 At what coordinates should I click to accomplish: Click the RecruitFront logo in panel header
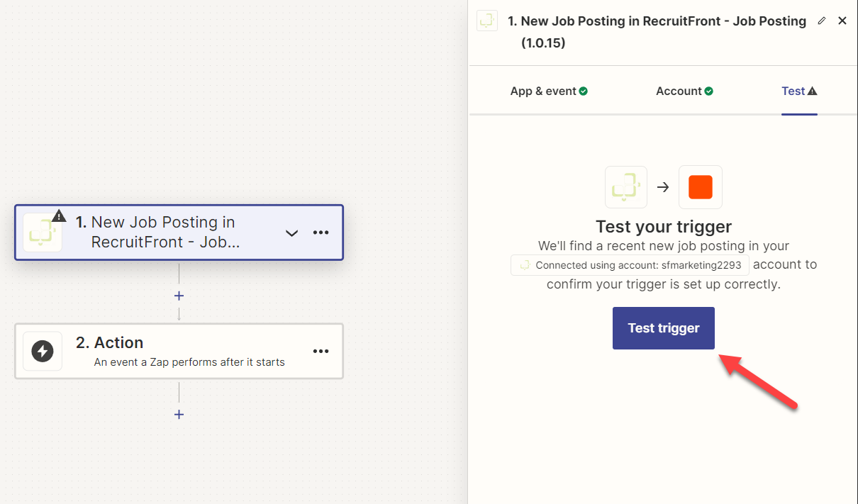[487, 21]
